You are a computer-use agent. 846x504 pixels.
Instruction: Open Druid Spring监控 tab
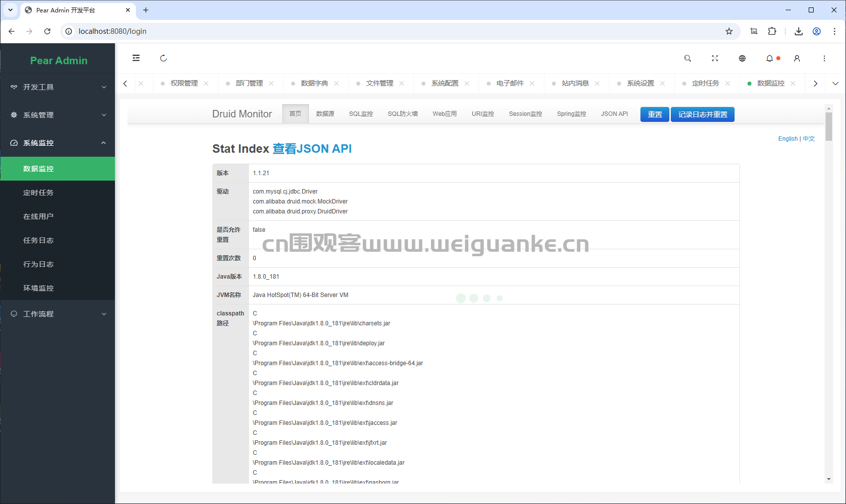tap(571, 114)
